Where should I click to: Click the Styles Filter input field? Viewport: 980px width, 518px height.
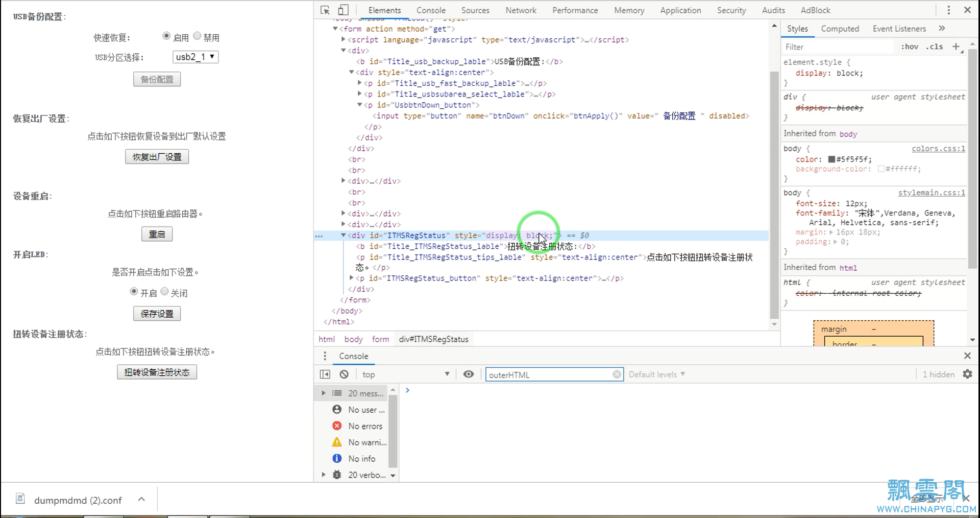pos(837,46)
